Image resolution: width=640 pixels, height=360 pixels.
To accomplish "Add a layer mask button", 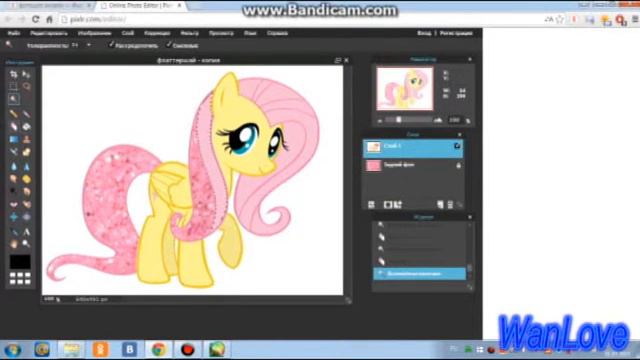I will (388, 204).
